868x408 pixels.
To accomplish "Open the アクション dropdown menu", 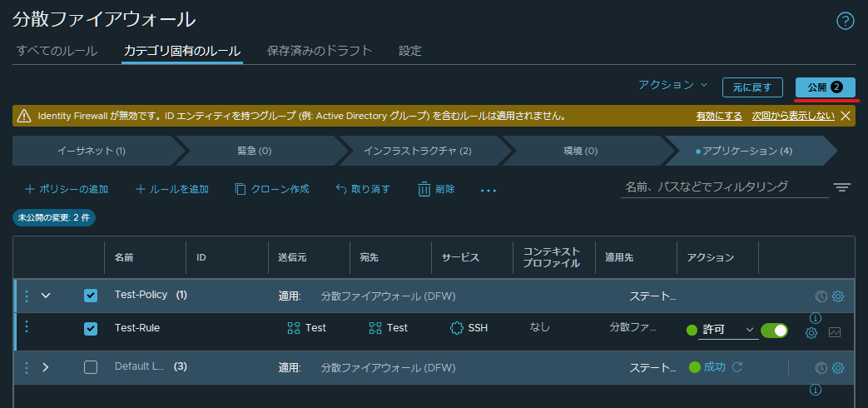I will (x=672, y=85).
